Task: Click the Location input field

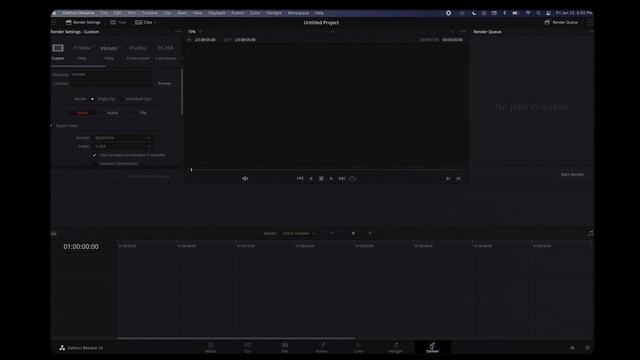Action: click(x=111, y=83)
